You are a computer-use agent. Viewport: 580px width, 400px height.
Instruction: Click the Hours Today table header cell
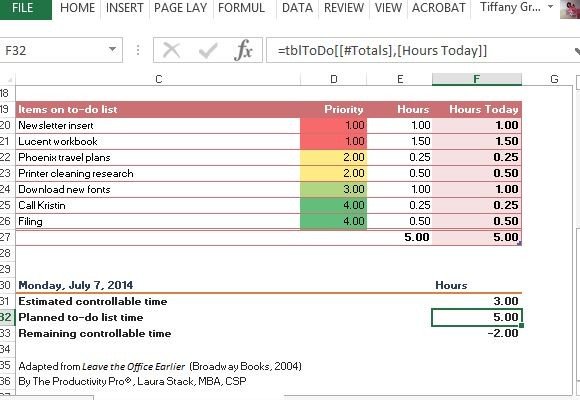pos(477,109)
